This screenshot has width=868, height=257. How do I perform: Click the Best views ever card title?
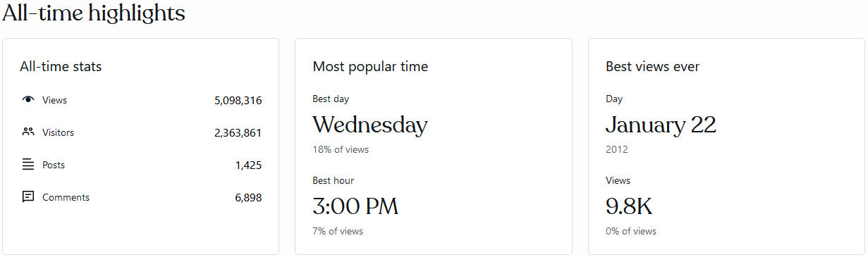pos(653,67)
